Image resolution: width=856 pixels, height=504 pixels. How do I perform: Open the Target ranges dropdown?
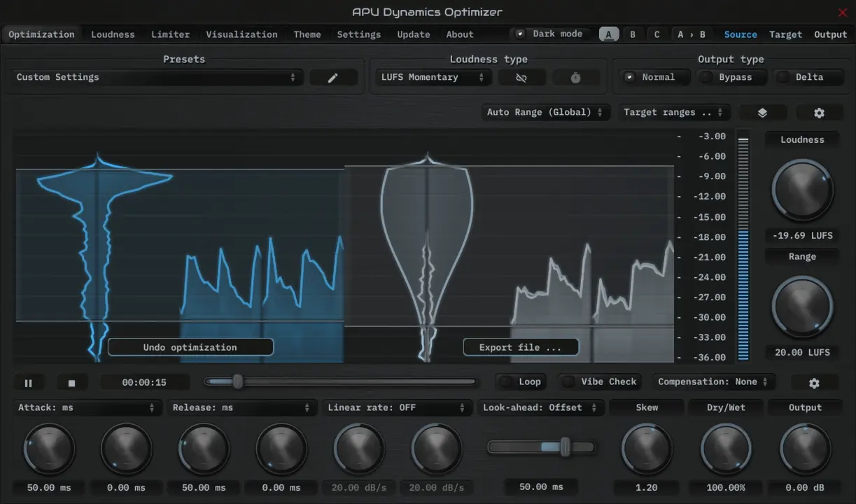coord(674,113)
